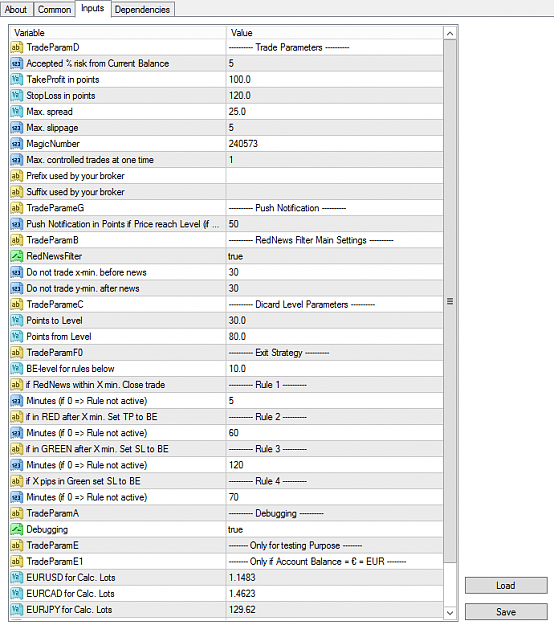Select the TradeParamF0 variable name

click(x=55, y=353)
